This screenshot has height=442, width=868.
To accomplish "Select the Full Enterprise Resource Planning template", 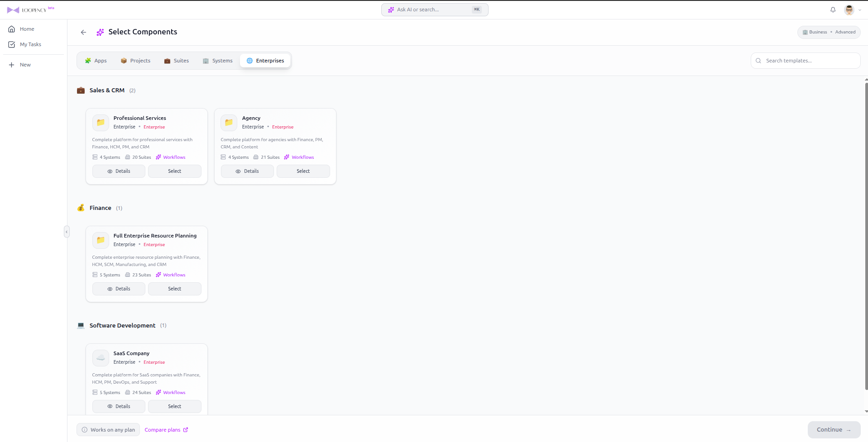I will 174,288.
